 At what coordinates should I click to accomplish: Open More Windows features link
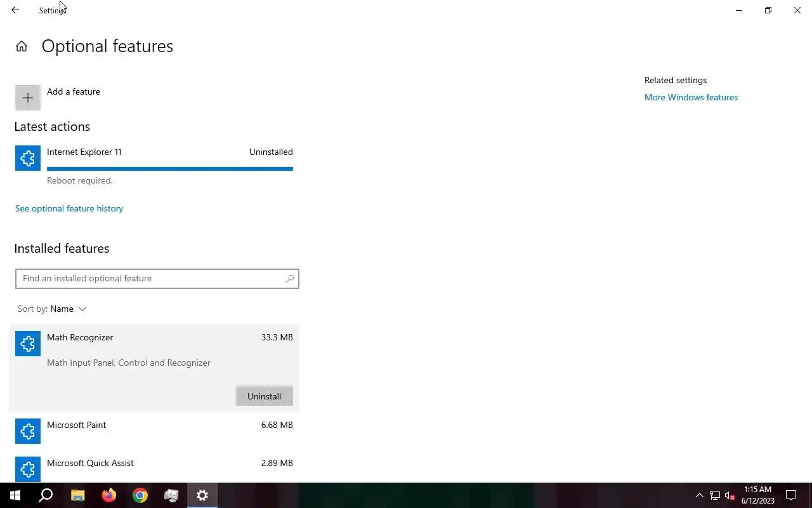tap(691, 97)
